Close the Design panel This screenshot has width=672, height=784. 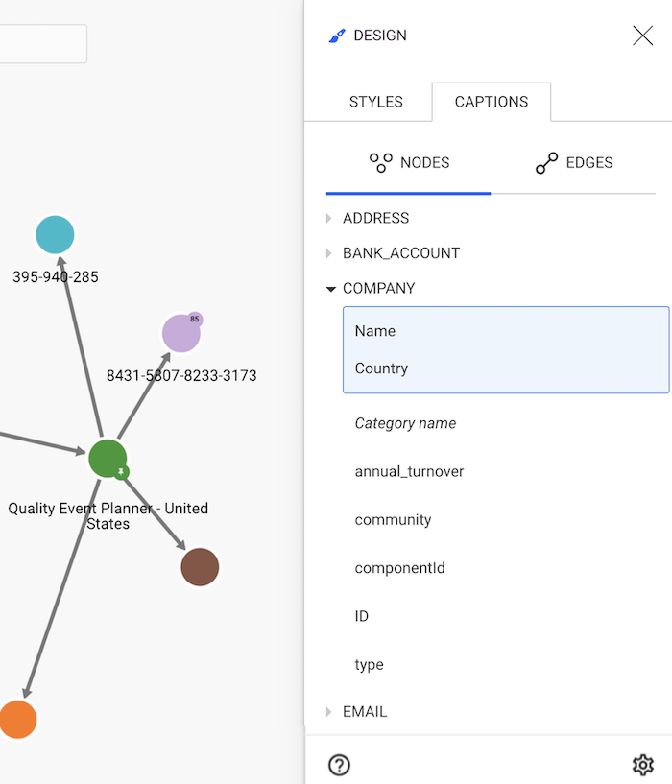click(642, 36)
